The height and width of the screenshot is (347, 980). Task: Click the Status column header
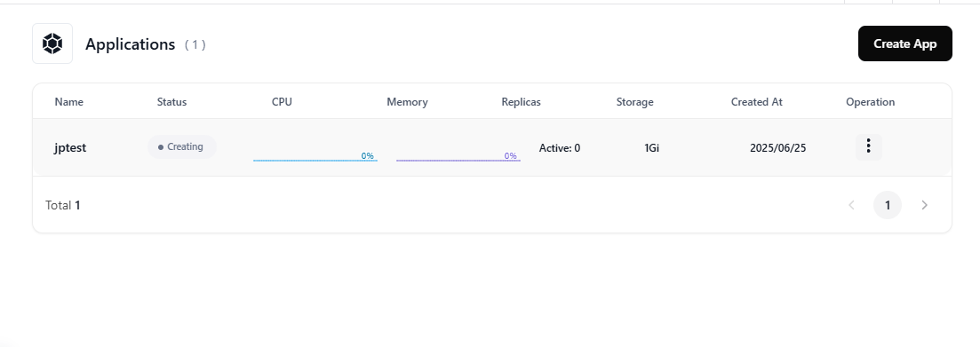(x=171, y=102)
